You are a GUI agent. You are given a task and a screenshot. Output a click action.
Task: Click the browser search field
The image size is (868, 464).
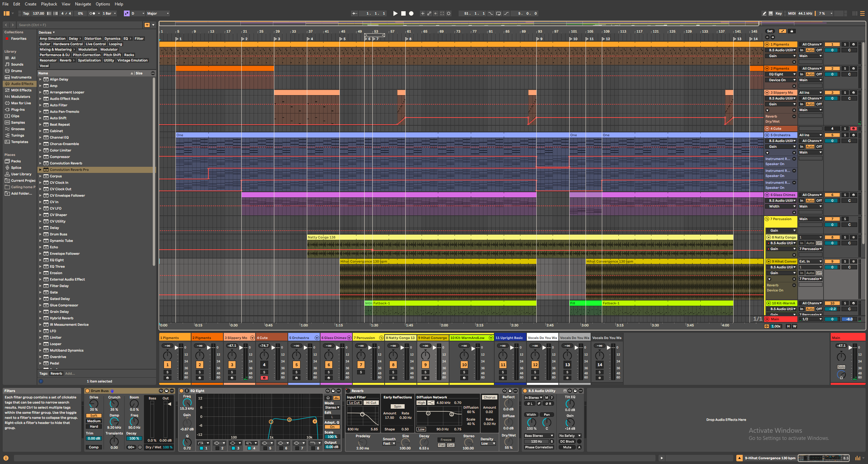tap(80, 25)
